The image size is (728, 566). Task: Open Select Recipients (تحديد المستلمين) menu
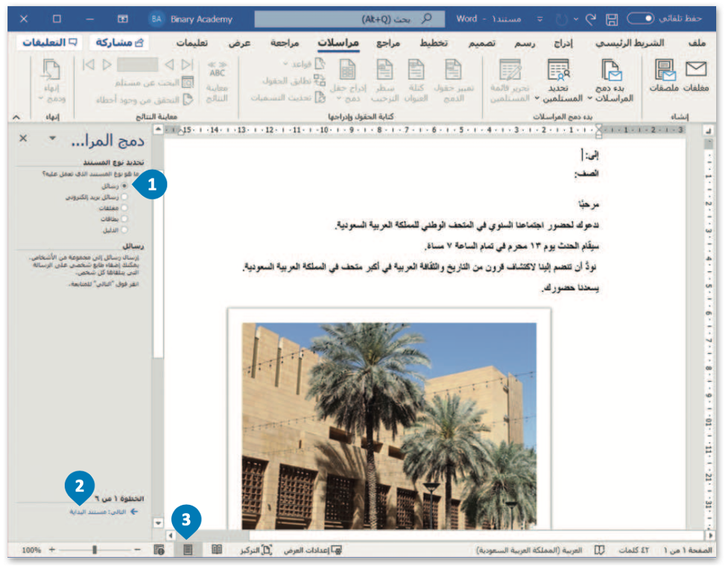tap(558, 80)
